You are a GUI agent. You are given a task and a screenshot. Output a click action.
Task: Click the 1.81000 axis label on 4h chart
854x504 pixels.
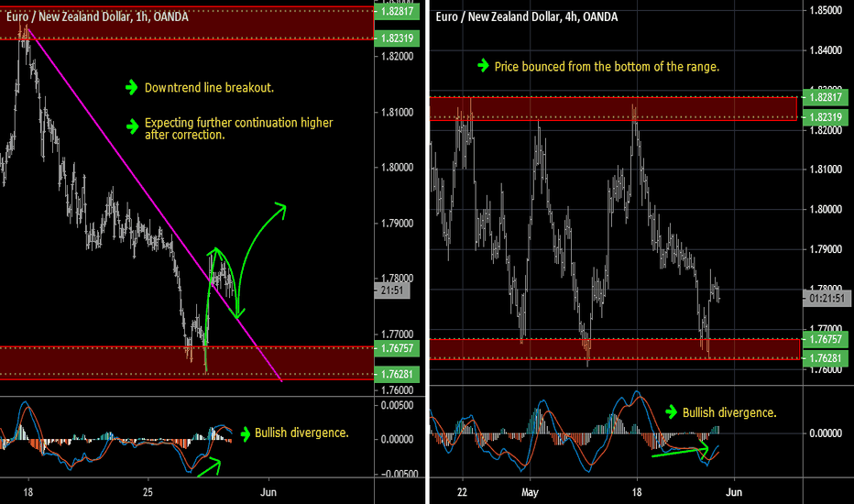point(826,170)
